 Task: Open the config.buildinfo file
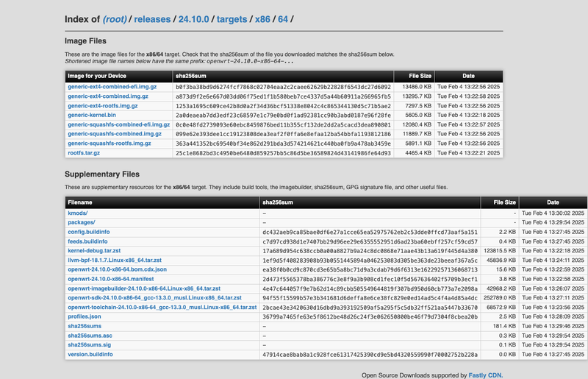[88, 232]
